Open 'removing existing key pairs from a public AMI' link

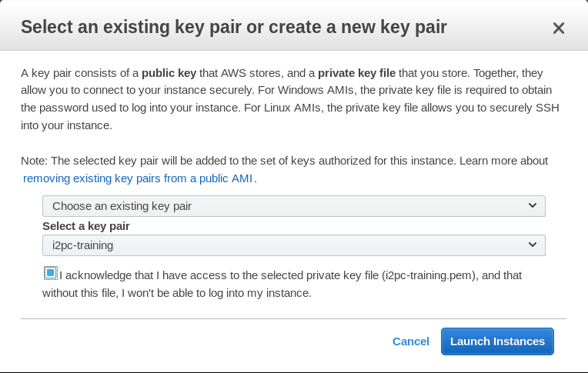pyautogui.click(x=138, y=178)
